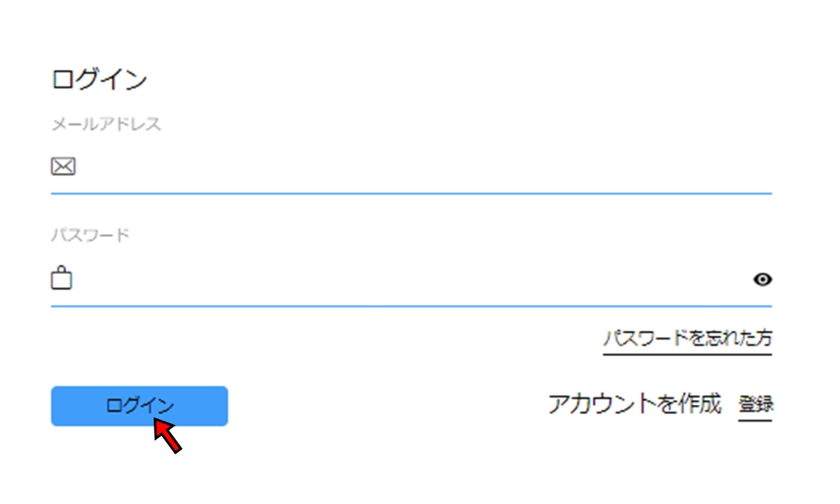Submit the login form

[139, 406]
